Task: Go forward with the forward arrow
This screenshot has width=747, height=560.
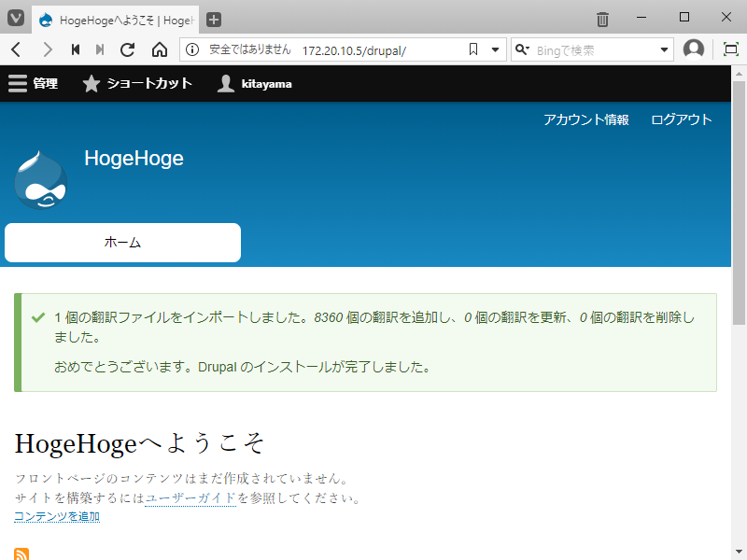Action: pos(48,49)
